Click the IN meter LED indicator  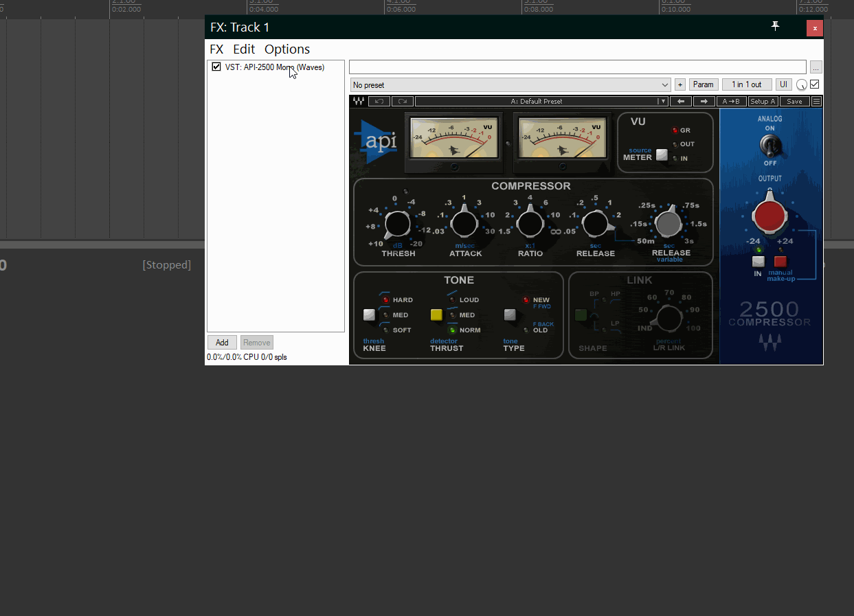click(x=675, y=159)
